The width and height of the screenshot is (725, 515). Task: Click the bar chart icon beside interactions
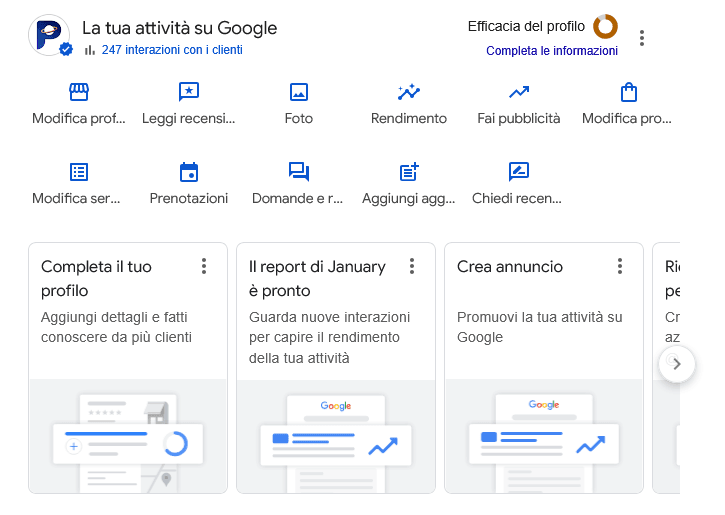(90, 50)
